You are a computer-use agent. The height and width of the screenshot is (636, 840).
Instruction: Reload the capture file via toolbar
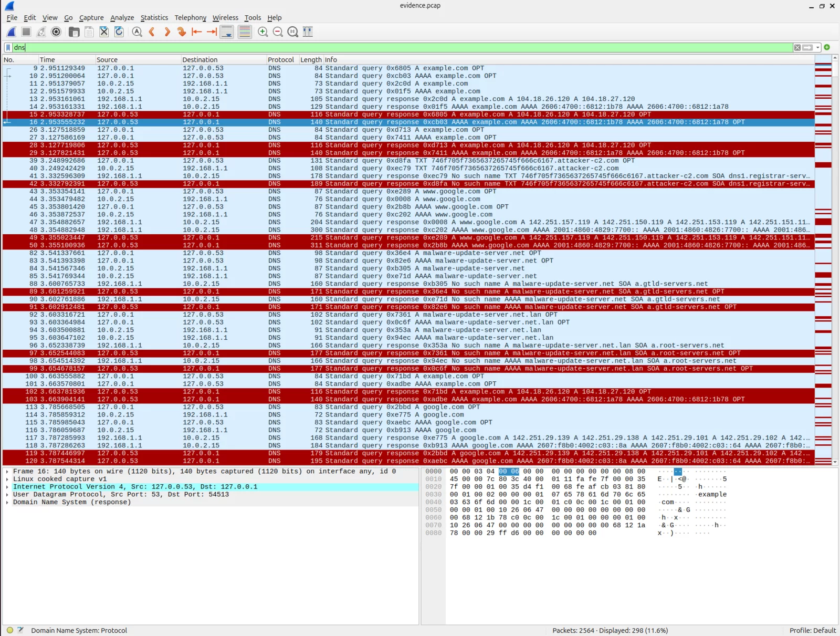[119, 32]
